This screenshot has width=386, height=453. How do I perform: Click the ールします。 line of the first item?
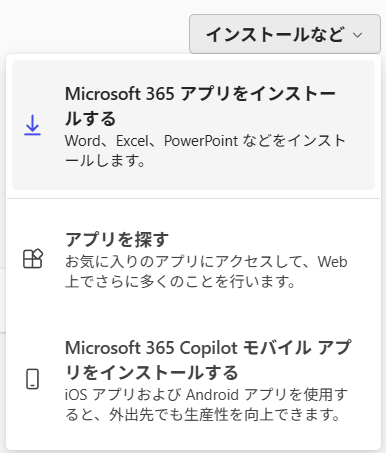[x=105, y=161]
